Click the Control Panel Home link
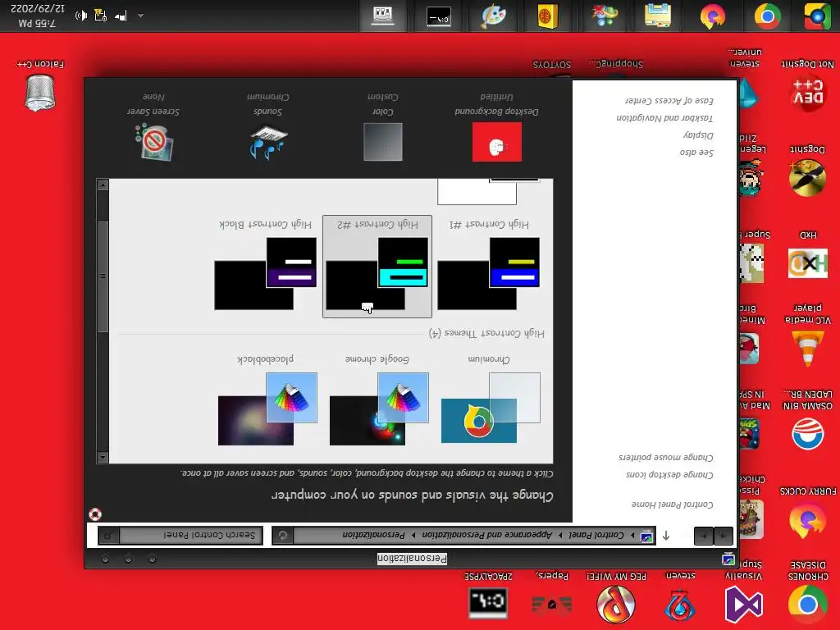840x630 pixels. point(673,504)
